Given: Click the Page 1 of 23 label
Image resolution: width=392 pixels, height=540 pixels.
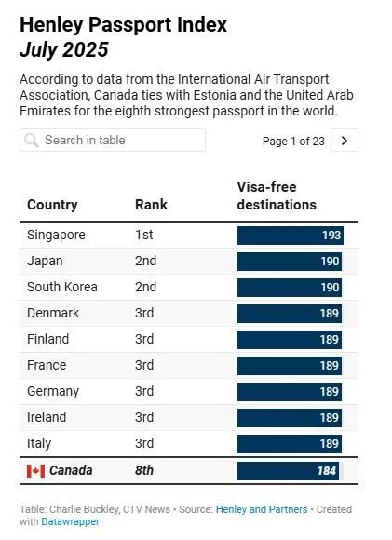Looking at the screenshot, I should (293, 142).
